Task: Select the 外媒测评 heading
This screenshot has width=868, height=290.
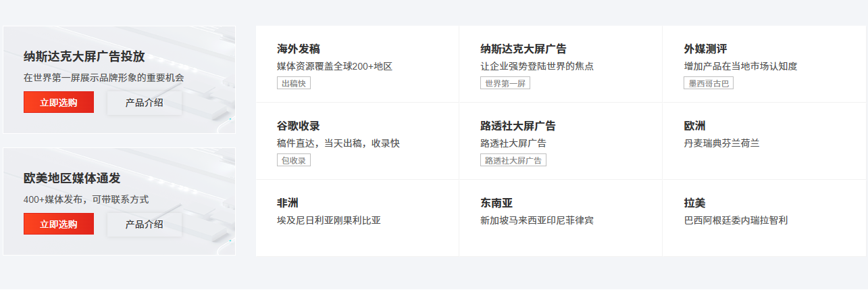Action: pyautogui.click(x=705, y=49)
